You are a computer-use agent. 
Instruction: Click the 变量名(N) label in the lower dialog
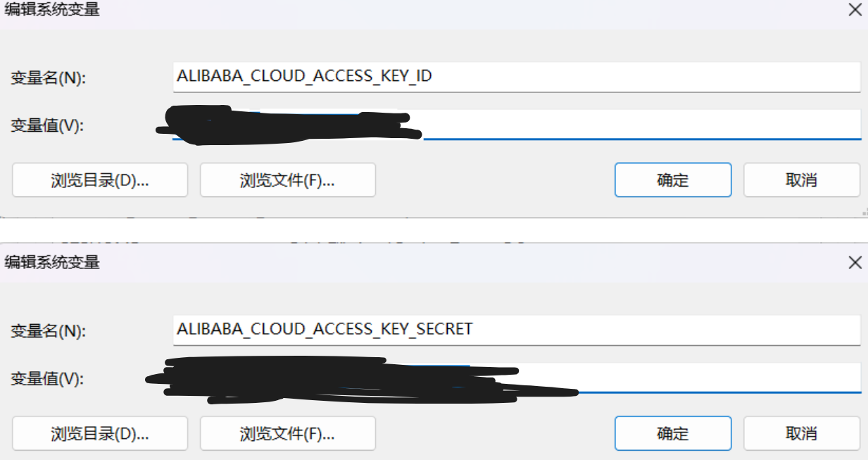click(x=48, y=330)
